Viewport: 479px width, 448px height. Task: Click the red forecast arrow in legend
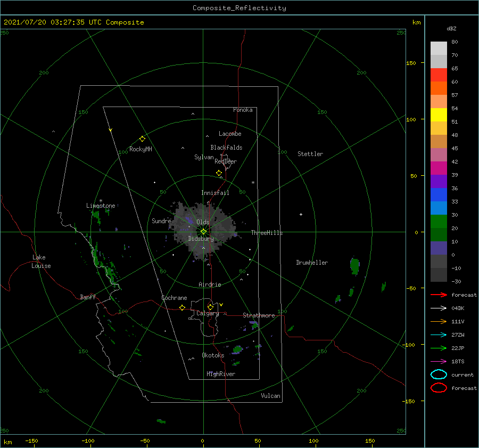pyautogui.click(x=439, y=295)
